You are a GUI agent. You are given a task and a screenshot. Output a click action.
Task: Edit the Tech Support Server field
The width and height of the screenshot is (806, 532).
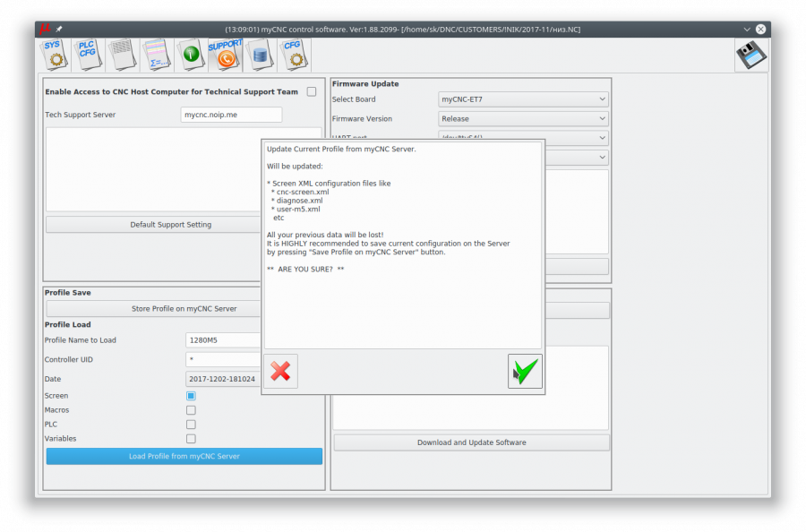click(231, 115)
